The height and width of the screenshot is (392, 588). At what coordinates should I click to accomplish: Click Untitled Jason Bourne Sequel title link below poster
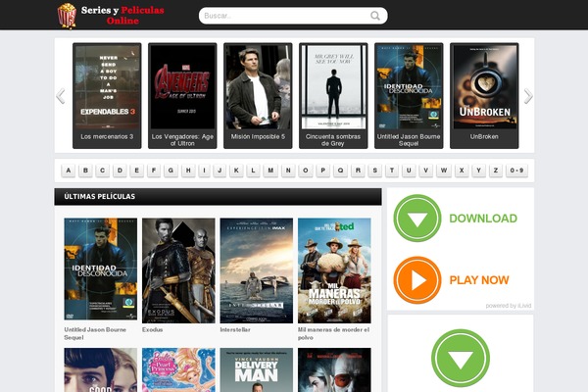(95, 333)
